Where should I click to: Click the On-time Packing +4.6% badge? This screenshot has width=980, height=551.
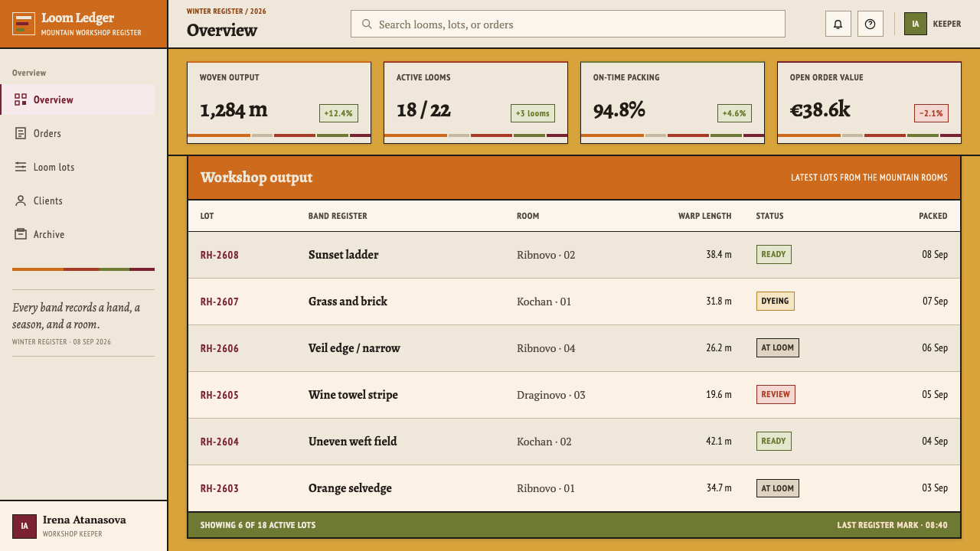click(734, 113)
